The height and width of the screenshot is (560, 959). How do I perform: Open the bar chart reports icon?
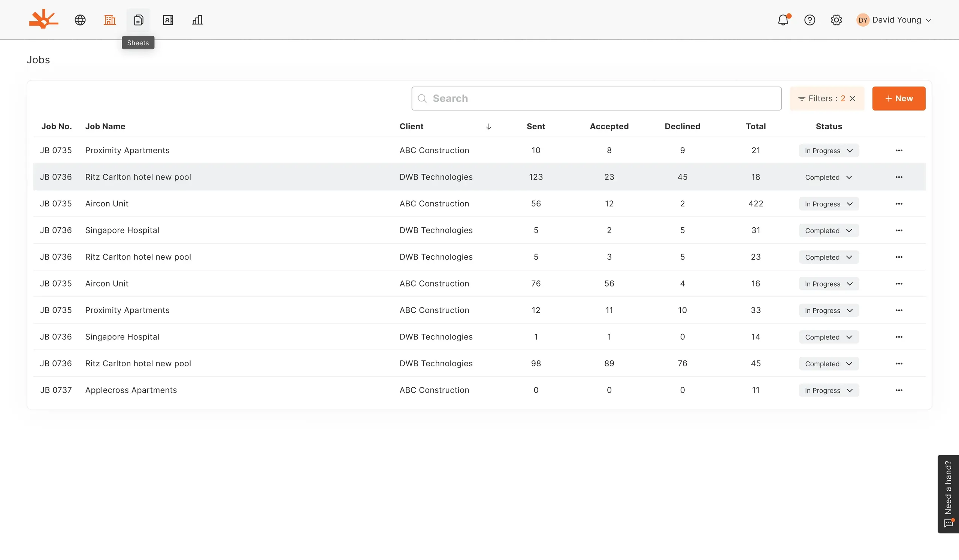[197, 20]
